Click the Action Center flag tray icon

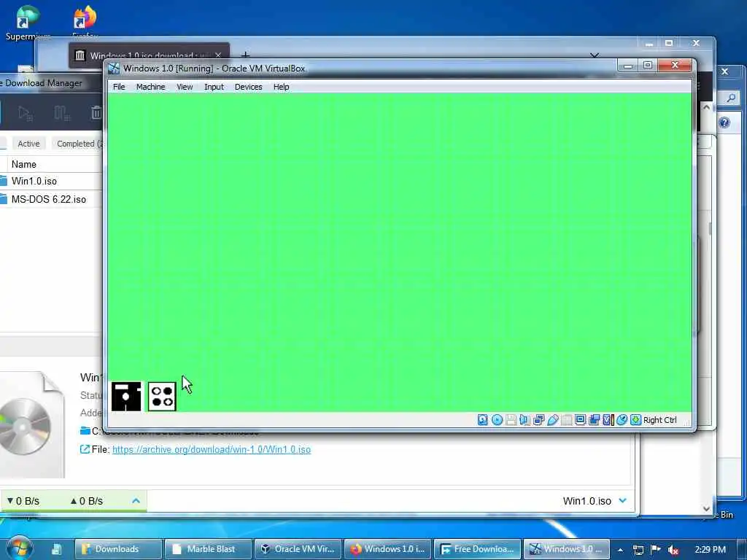click(x=656, y=549)
